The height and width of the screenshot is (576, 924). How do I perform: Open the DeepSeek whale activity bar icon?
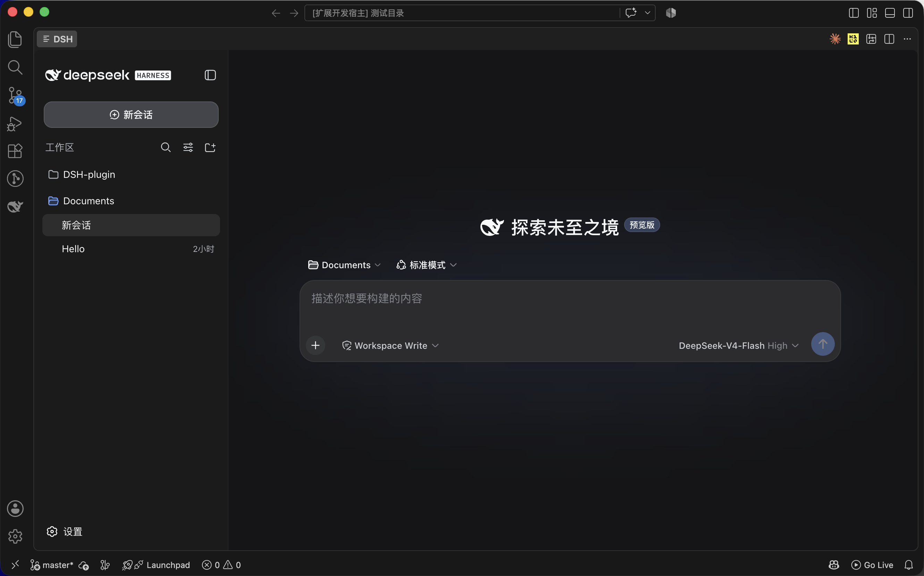coord(15,206)
